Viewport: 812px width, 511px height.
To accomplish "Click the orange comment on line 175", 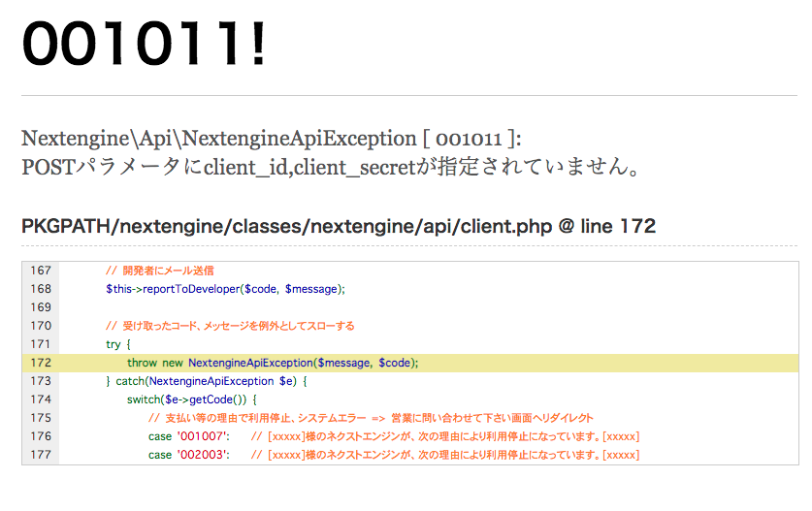I will [370, 418].
